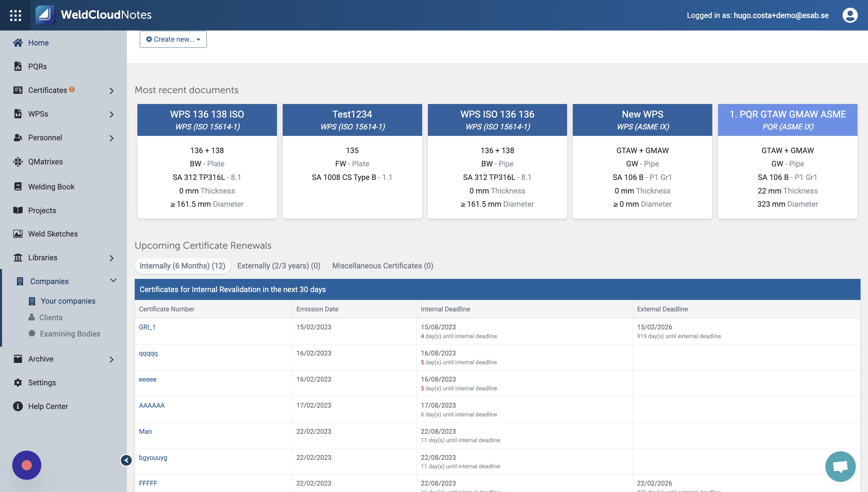Image resolution: width=868 pixels, height=492 pixels.
Task: Open the WPS 136 138 ISO card
Action: coord(207,161)
